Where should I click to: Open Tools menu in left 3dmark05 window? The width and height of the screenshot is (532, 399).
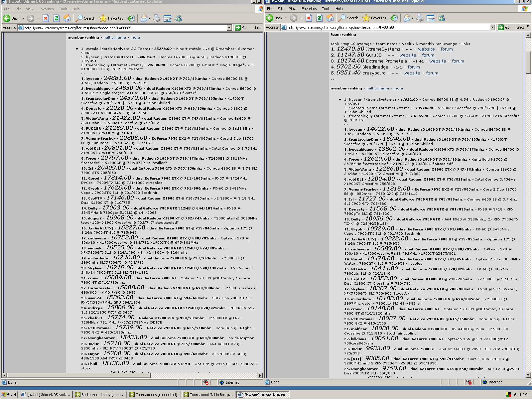(63, 9)
